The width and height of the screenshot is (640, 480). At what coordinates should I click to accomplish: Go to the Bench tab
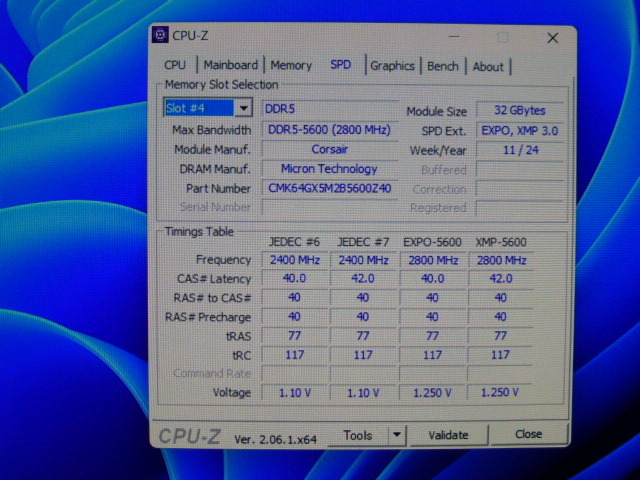(442, 66)
